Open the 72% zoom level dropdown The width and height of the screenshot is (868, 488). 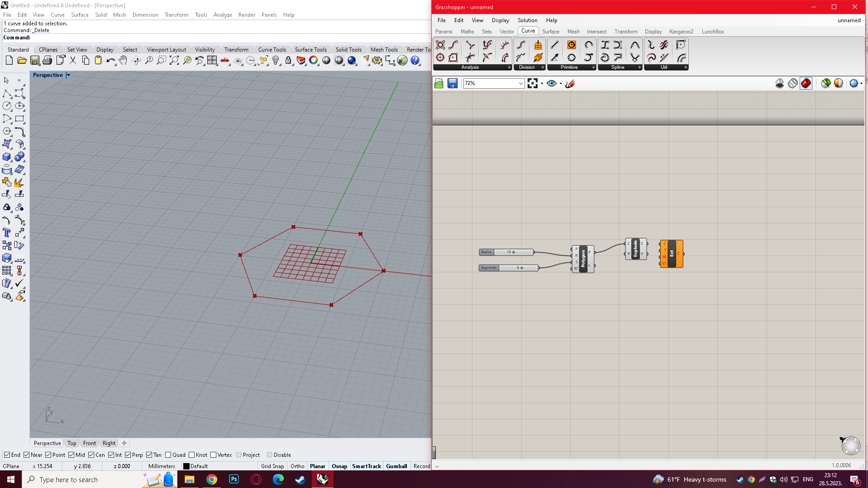pyautogui.click(x=521, y=83)
